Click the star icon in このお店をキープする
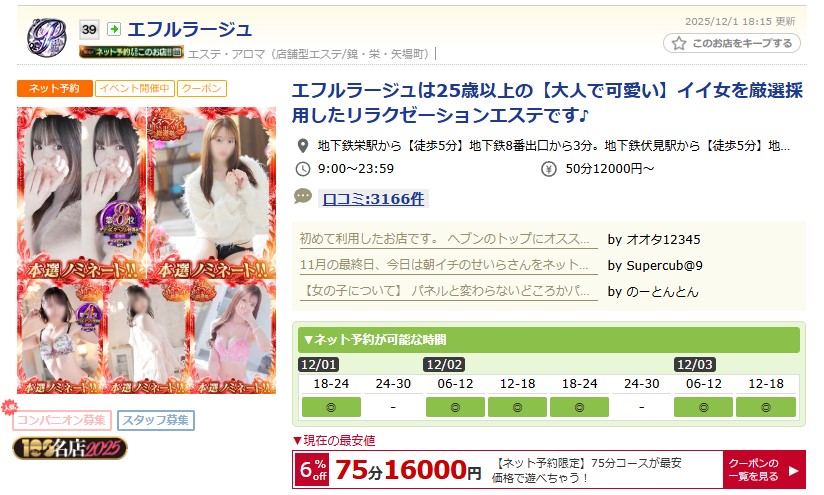 pyautogui.click(x=679, y=43)
